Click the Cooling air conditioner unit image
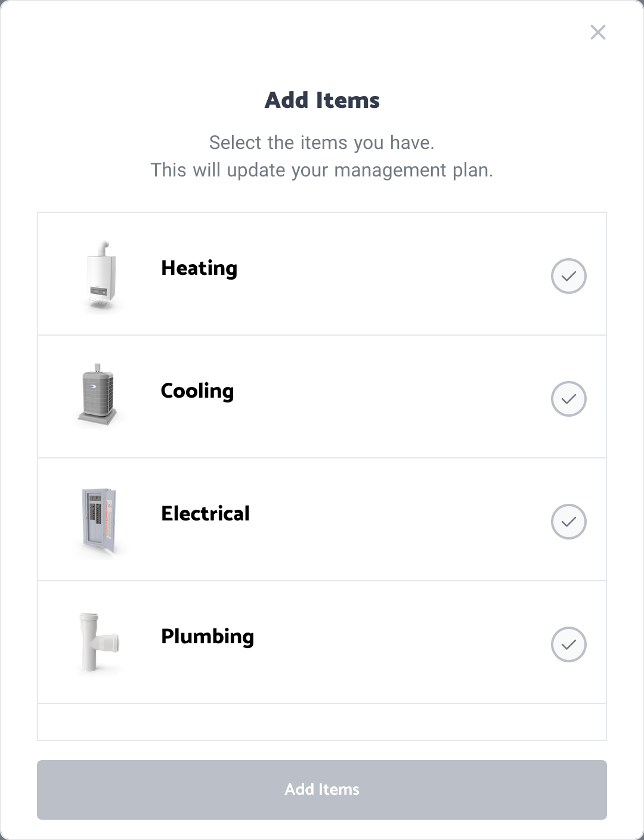This screenshot has width=644, height=840. coord(97,394)
